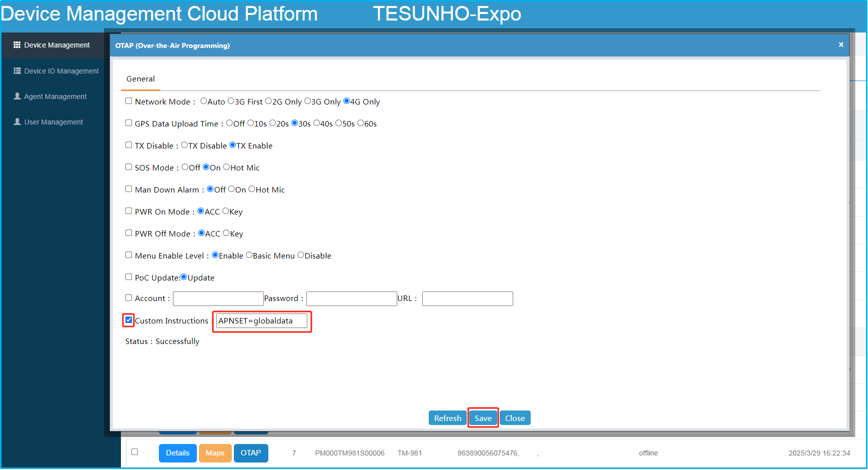Click the Device ID Management list icon

17,71
